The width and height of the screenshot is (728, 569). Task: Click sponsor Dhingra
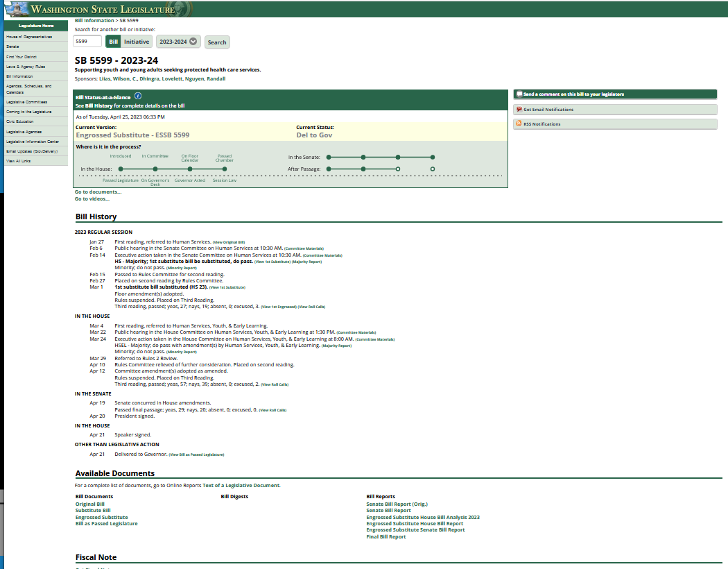(x=150, y=79)
